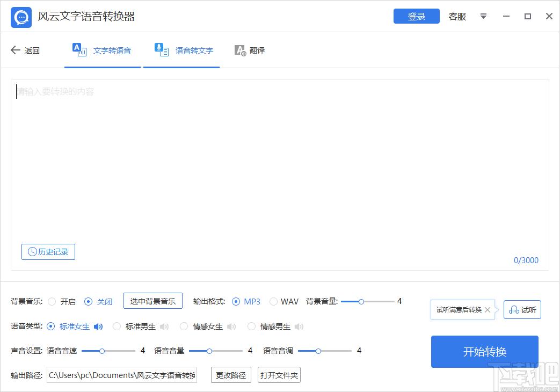Image resolution: width=560 pixels, height=392 pixels.
Task: Start conversion with 开始转换
Action: point(485,352)
